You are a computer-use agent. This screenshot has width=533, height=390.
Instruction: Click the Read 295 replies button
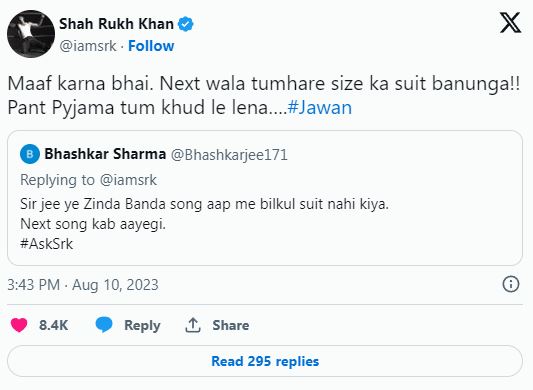point(265,361)
